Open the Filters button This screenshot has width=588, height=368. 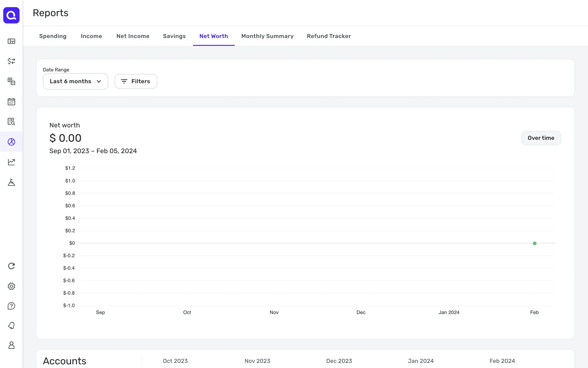point(136,81)
